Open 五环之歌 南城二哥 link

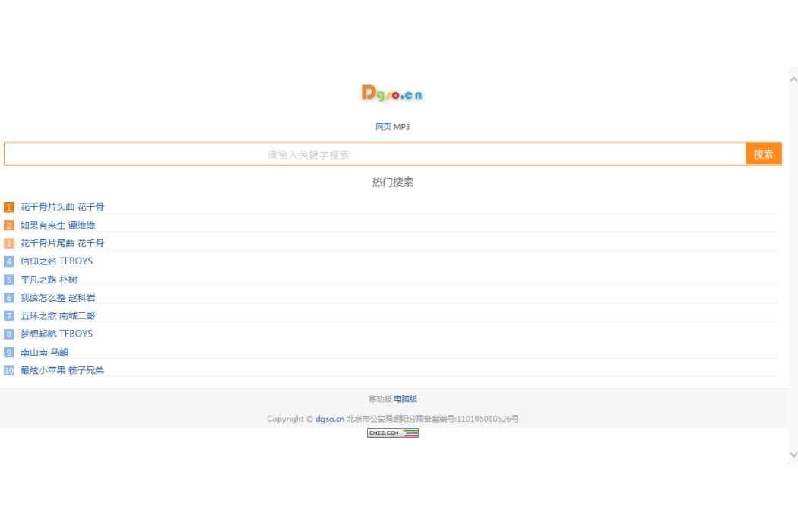pyautogui.click(x=58, y=315)
